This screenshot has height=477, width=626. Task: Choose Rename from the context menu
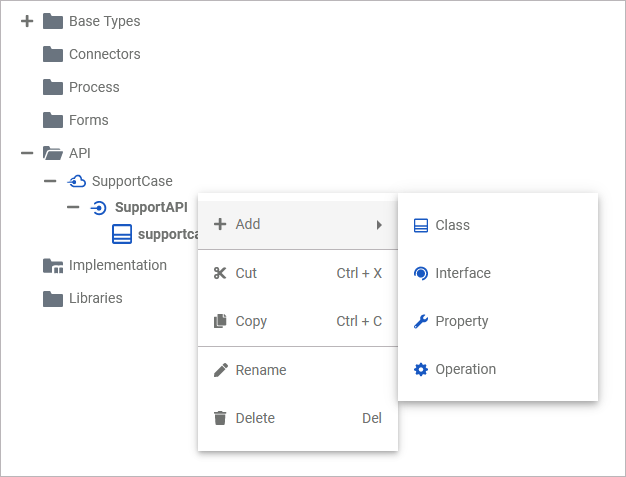(x=261, y=370)
